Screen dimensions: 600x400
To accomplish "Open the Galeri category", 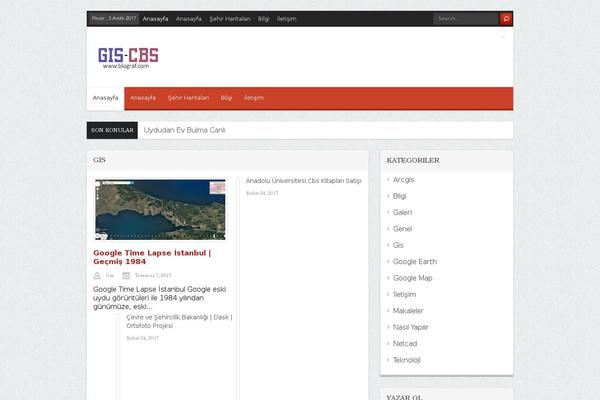I will pyautogui.click(x=402, y=212).
